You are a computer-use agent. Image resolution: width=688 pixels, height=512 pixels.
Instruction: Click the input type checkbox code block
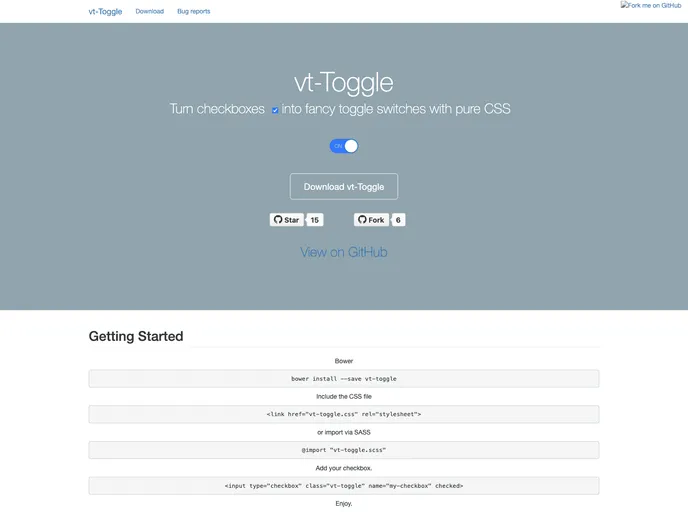(x=344, y=486)
